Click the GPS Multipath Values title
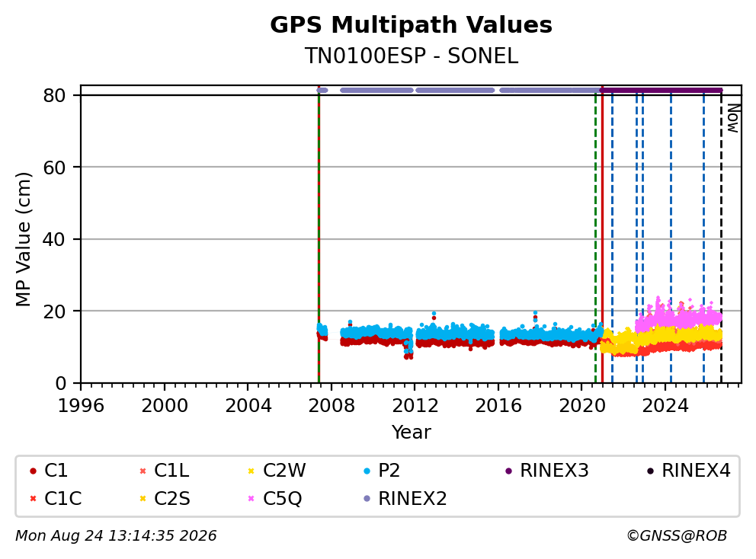This screenshot has width=756, height=559. click(x=411, y=25)
